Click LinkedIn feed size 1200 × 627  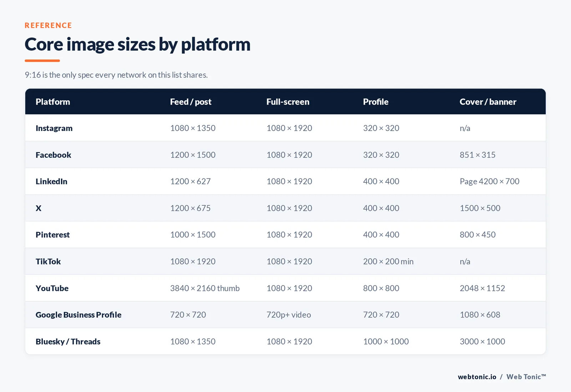coord(190,181)
